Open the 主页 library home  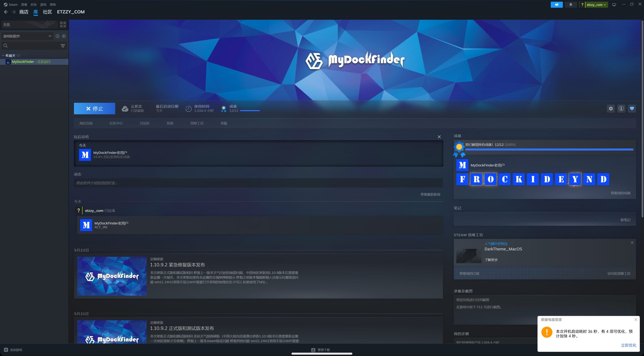click(x=29, y=24)
